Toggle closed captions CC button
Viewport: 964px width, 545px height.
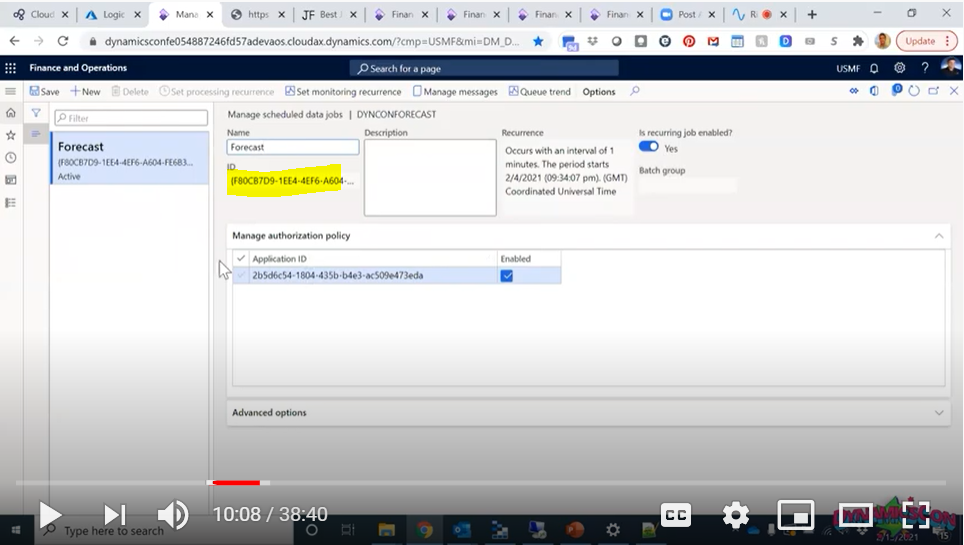[676, 515]
